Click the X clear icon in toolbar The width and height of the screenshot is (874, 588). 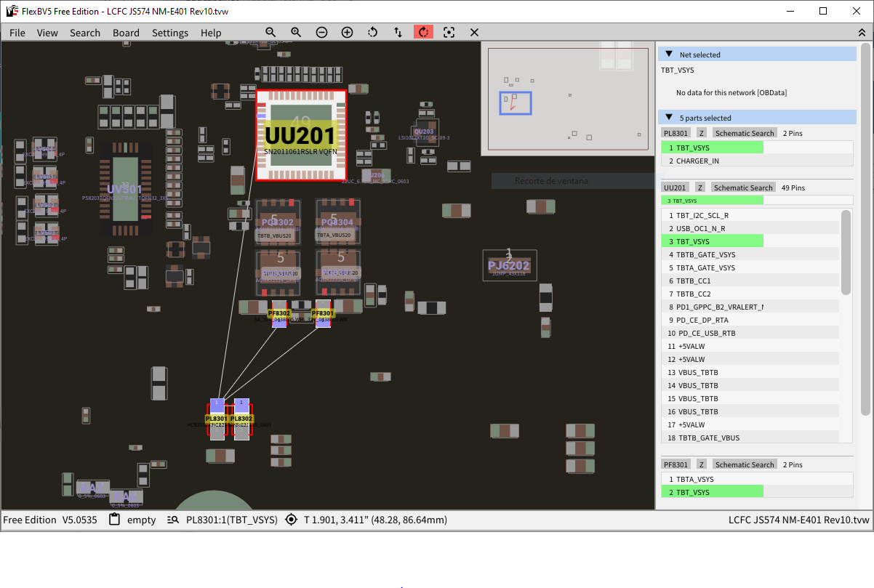474,33
